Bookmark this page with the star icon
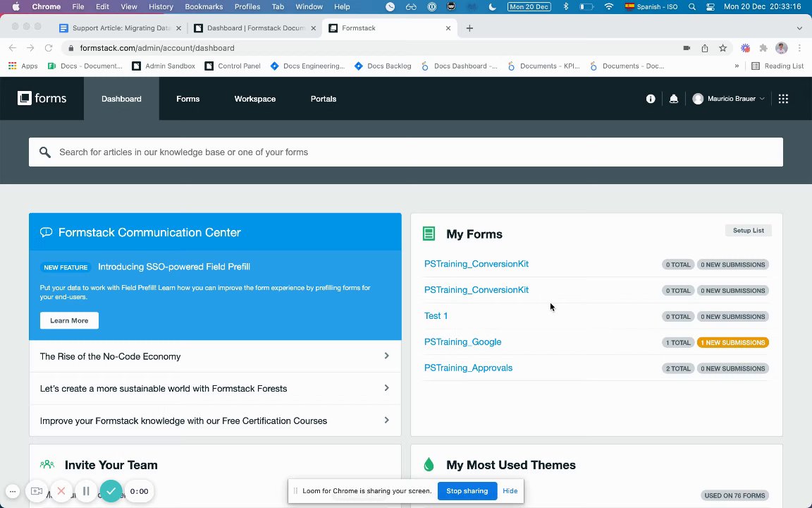The width and height of the screenshot is (812, 508). pyautogui.click(x=722, y=48)
